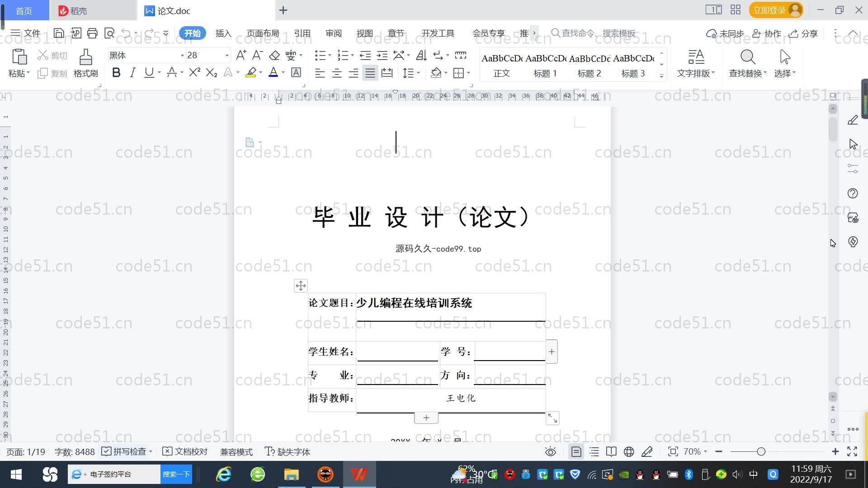Screen dimensions: 868x488
Task: Open WPS icon in Windows taskbar
Action: [359, 474]
